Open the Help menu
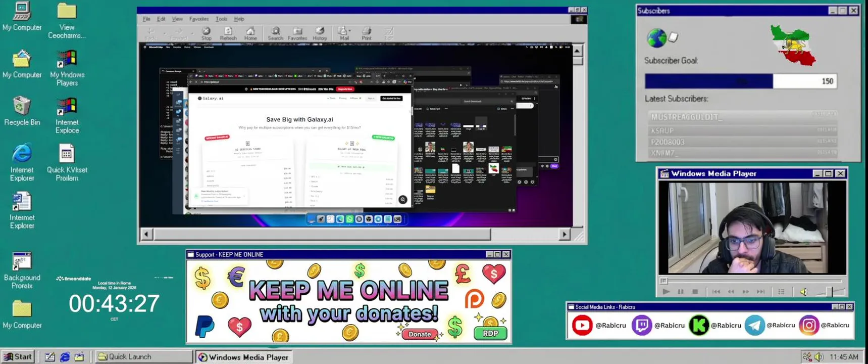This screenshot has width=868, height=364. pyautogui.click(x=239, y=19)
